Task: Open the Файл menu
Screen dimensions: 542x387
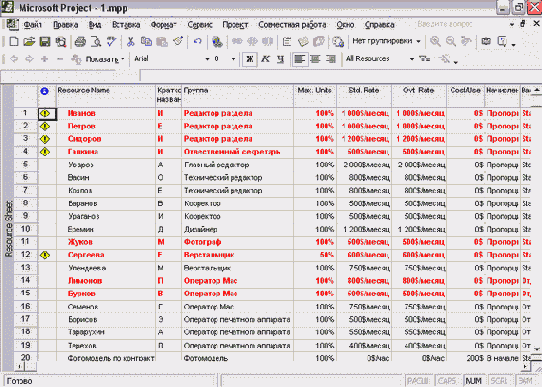Action: click(x=32, y=25)
